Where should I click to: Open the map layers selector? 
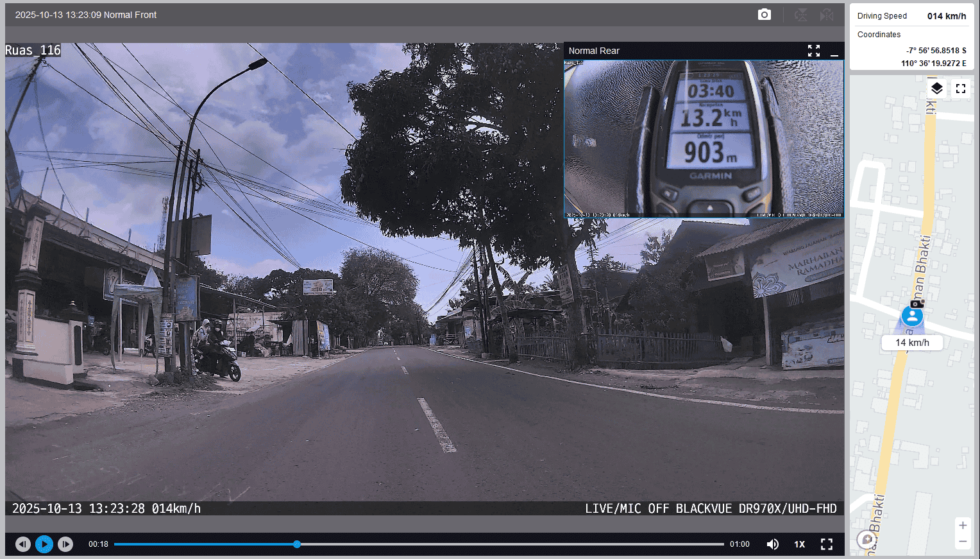(936, 89)
